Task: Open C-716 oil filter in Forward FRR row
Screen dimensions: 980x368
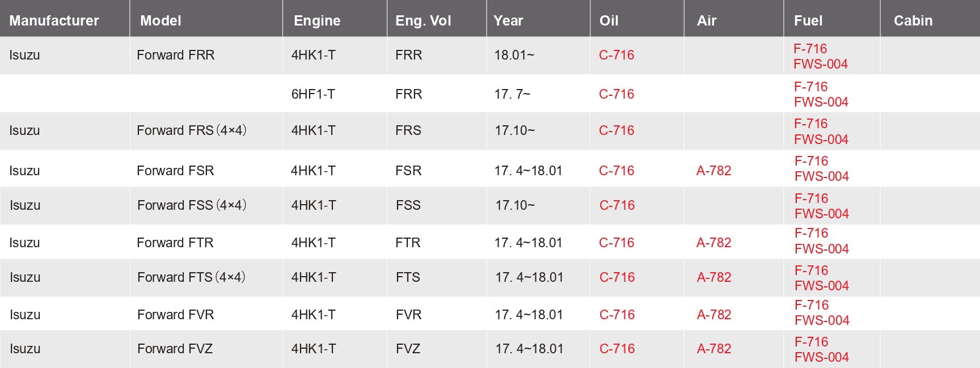Action: 616,55
